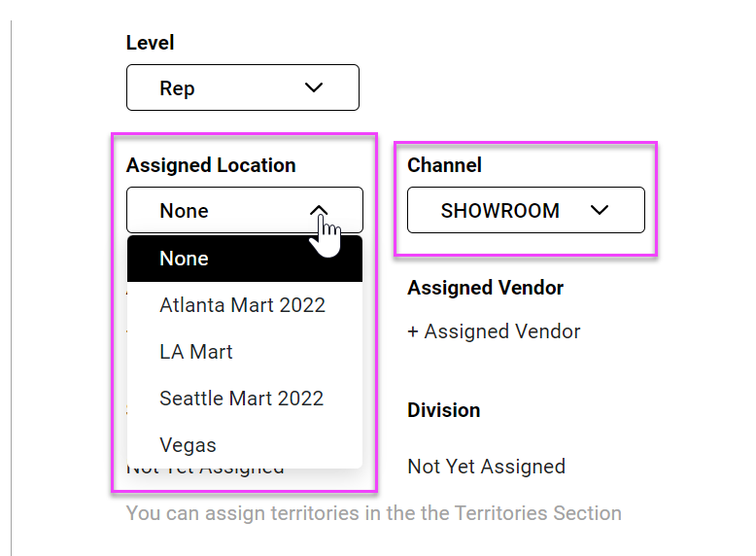Click the Territories Section helper text
756x556 pixels.
coord(373,513)
